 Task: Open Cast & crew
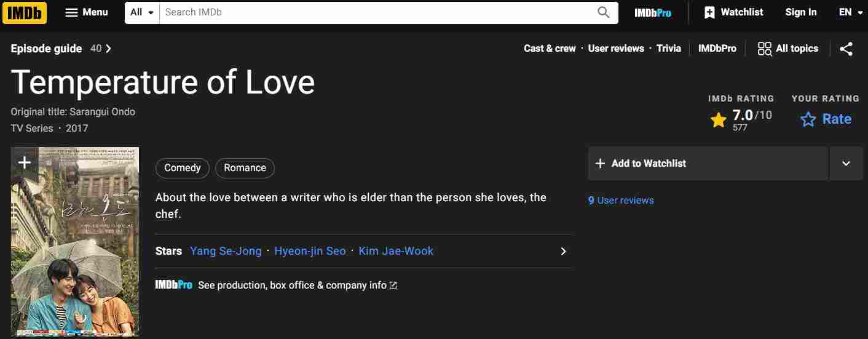[x=550, y=49]
